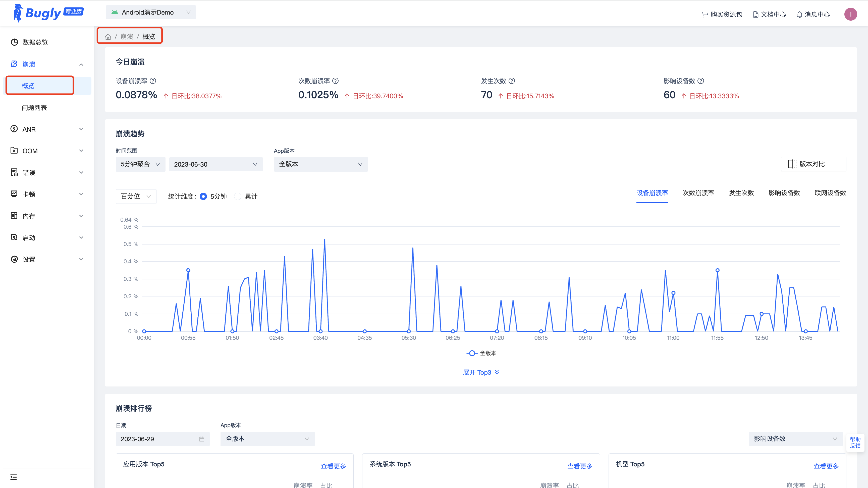Image resolution: width=868 pixels, height=488 pixels.
Task: Open the 5分钟聚合 time aggregation dropdown
Action: [x=140, y=164]
